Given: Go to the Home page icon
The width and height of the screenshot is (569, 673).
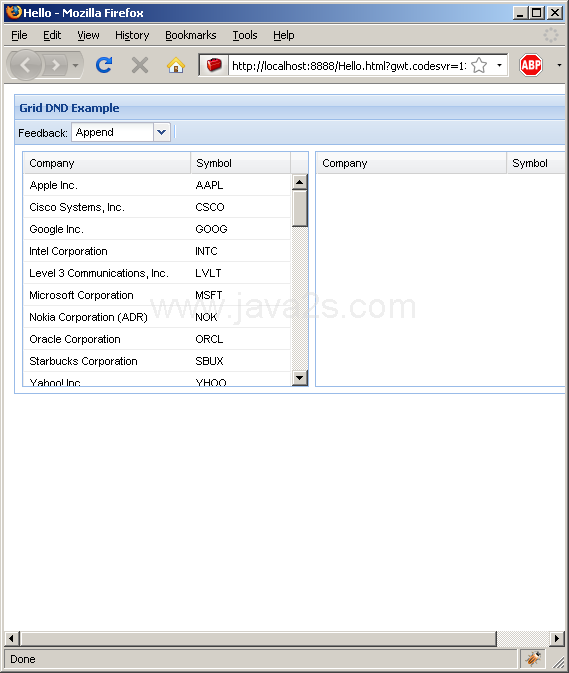Looking at the screenshot, I should click(x=176, y=65).
